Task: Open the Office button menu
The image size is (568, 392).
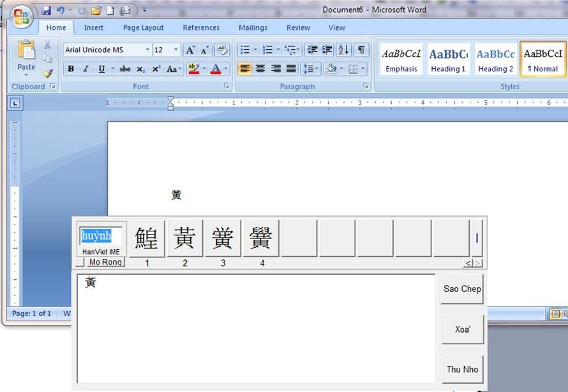Action: [21, 17]
